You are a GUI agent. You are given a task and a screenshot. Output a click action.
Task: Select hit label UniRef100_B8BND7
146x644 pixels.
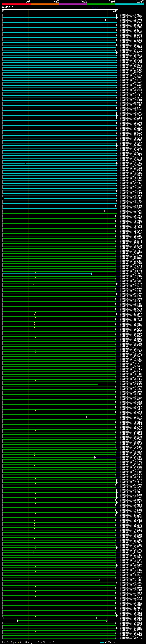131,620
